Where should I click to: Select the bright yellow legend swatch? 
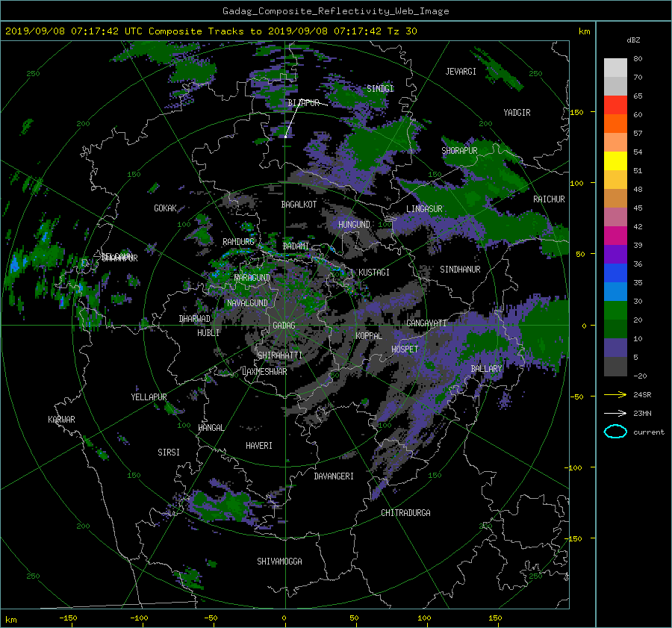[615, 161]
